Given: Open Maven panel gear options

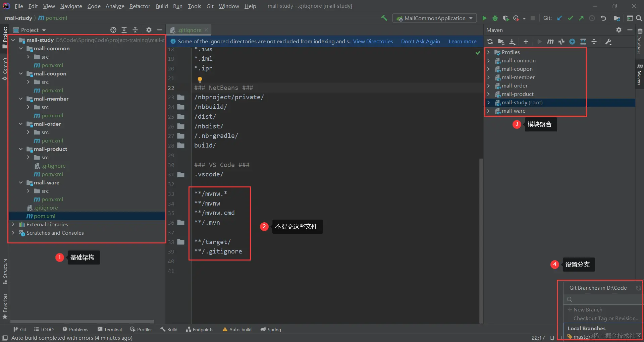Looking at the screenshot, I should (619, 30).
